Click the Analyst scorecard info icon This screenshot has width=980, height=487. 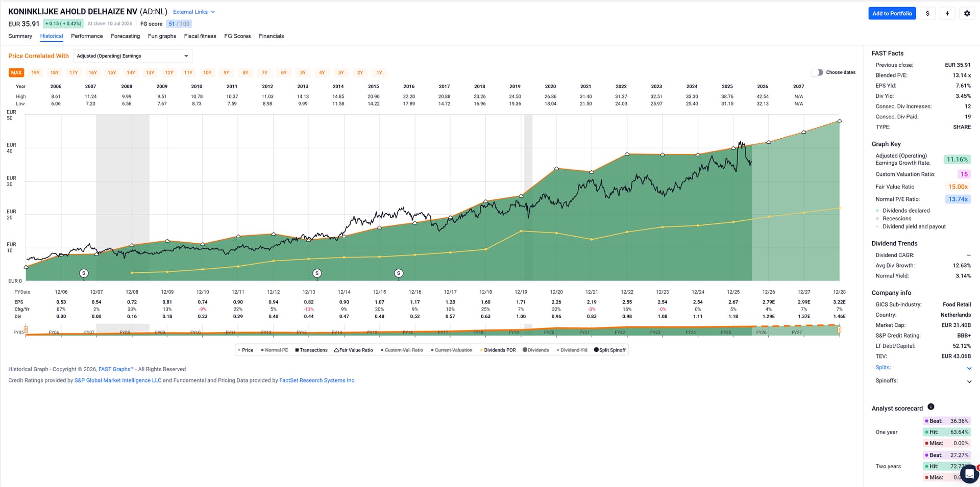pos(930,407)
